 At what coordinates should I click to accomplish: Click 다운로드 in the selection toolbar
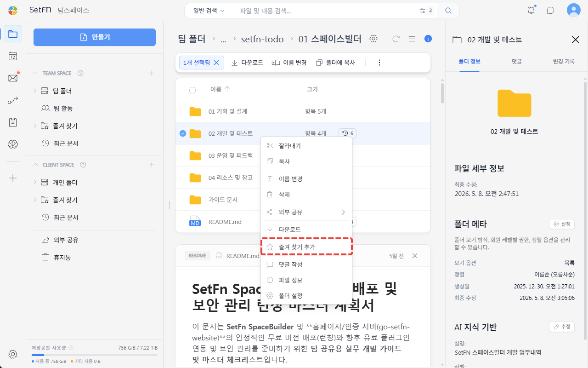(247, 63)
